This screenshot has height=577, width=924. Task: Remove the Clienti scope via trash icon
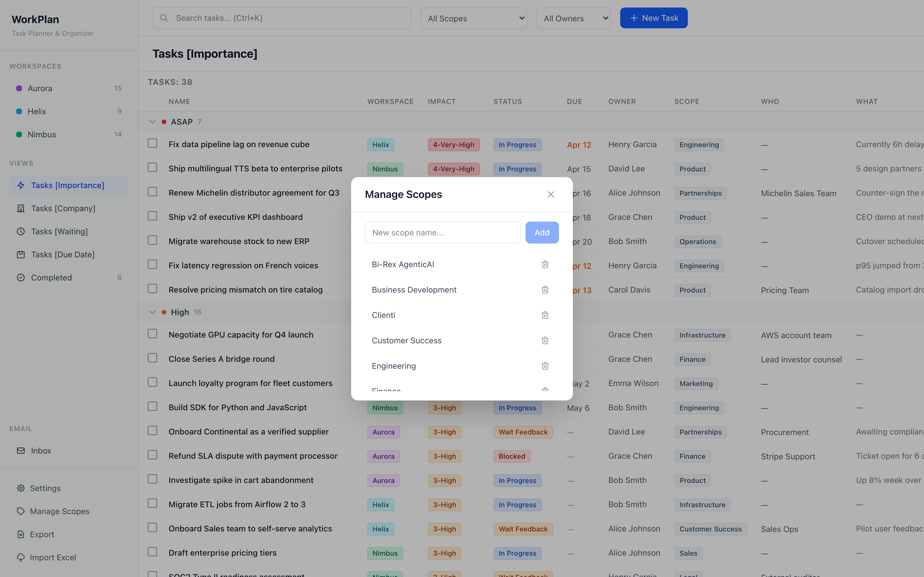click(545, 315)
